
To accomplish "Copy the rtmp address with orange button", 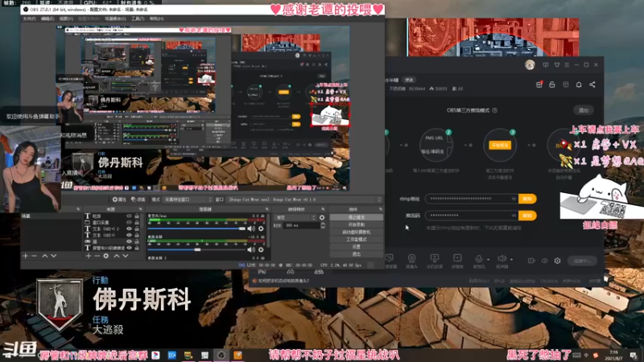I will point(527,199).
